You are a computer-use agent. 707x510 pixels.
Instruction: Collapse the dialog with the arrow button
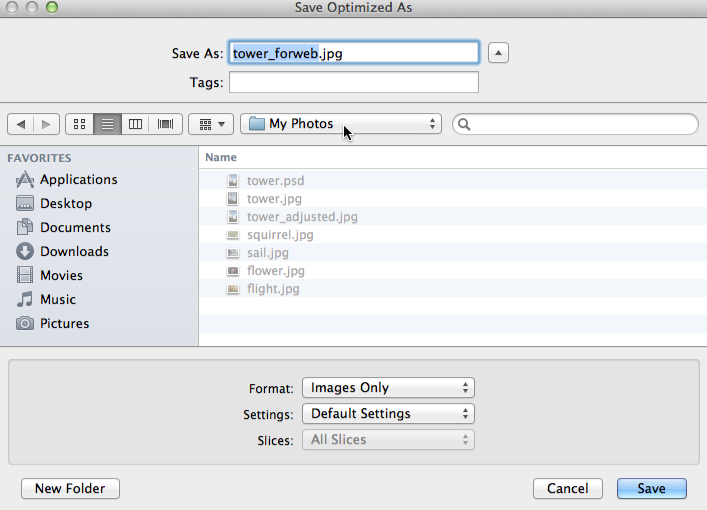pos(500,53)
